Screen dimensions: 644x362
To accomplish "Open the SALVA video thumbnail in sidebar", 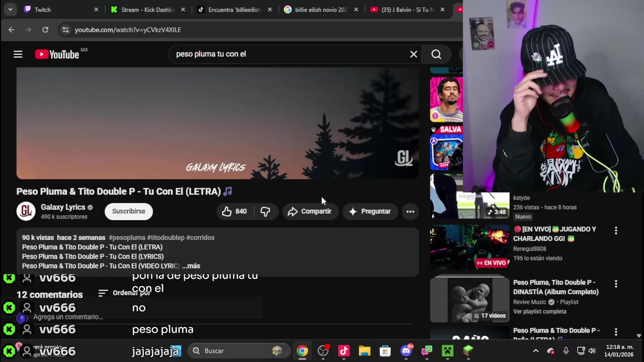I will point(446,147).
